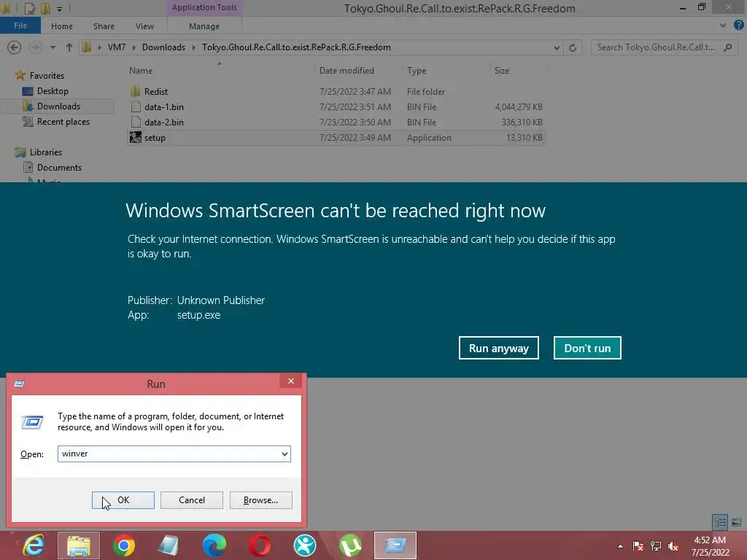
Task: Select Desktop in the navigation pane
Action: point(53,91)
